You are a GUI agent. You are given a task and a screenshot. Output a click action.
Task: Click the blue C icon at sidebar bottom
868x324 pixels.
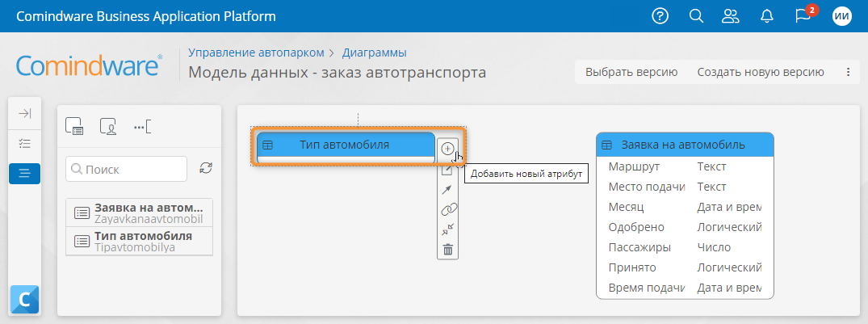coord(24,300)
